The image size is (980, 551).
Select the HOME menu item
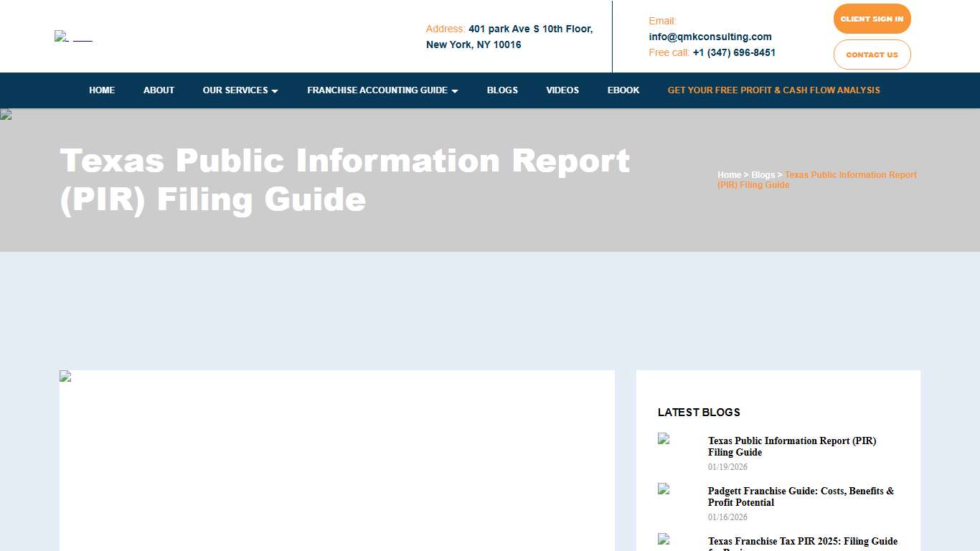[102, 90]
